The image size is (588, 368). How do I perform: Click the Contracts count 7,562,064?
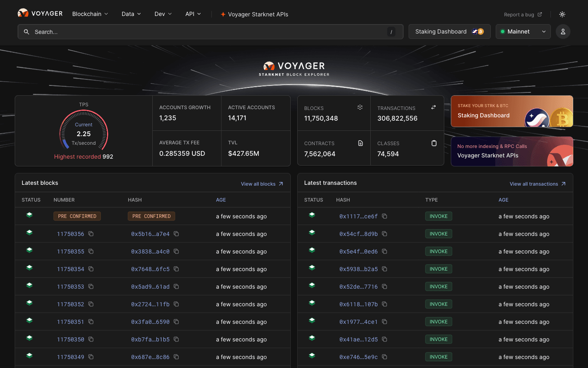(320, 154)
